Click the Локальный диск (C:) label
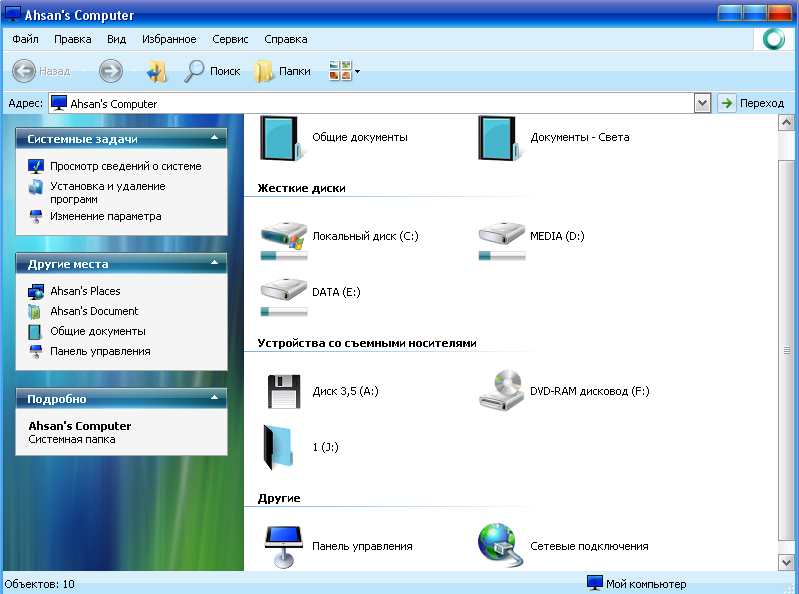 pyautogui.click(x=365, y=236)
